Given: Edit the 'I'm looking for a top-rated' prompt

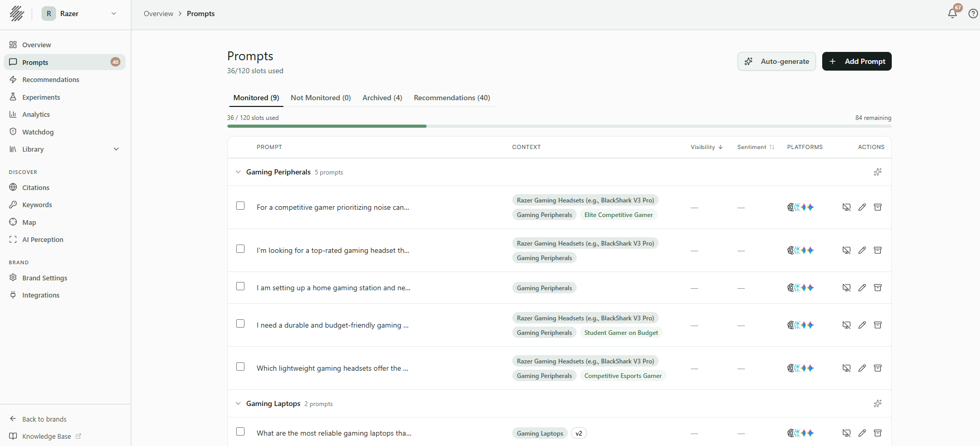Looking at the screenshot, I should [862, 250].
